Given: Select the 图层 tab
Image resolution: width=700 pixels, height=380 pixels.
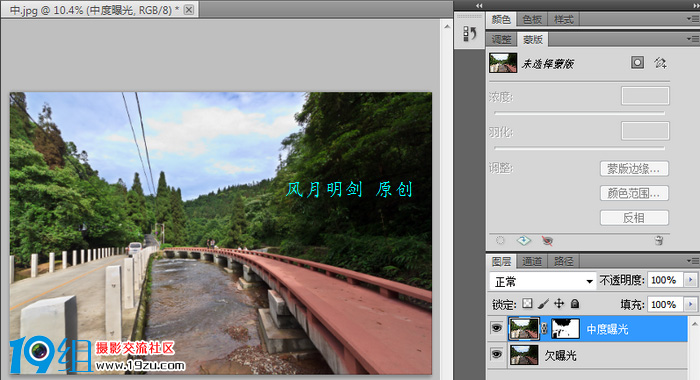Looking at the screenshot, I should (x=501, y=261).
